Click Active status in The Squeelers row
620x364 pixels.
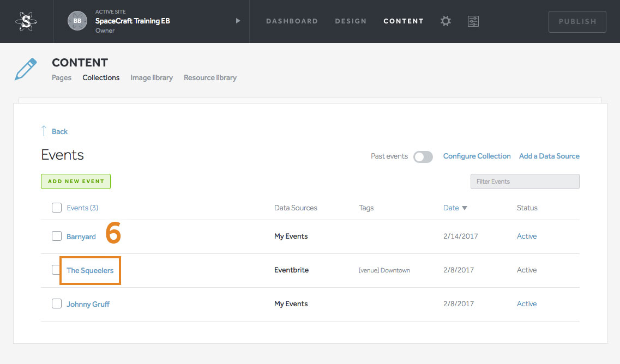pos(527,270)
